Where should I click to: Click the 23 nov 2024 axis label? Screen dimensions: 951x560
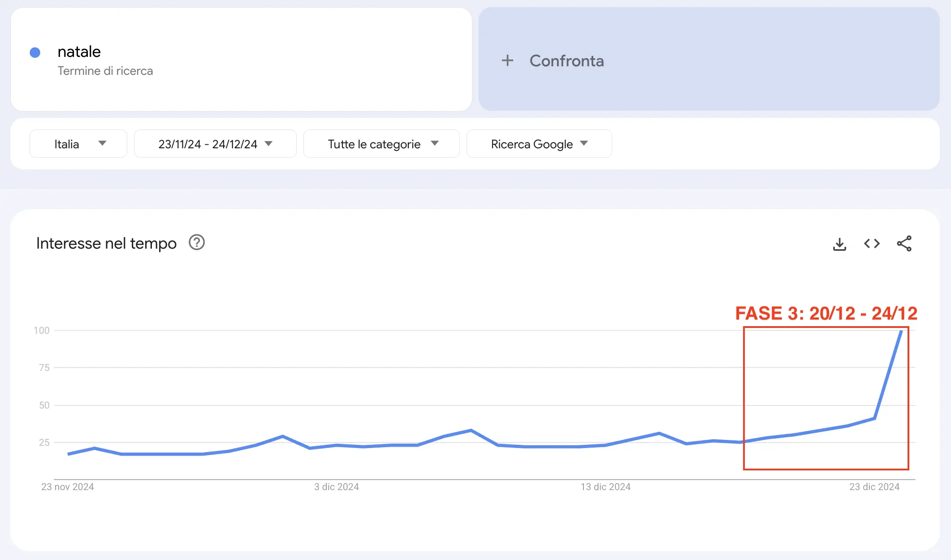tap(68, 487)
